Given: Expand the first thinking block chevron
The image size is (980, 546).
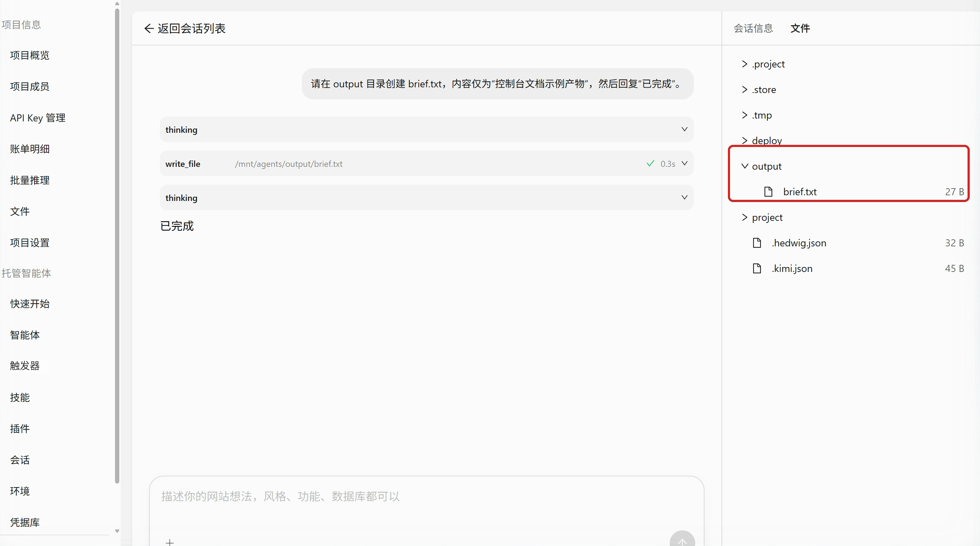Looking at the screenshot, I should pyautogui.click(x=684, y=129).
